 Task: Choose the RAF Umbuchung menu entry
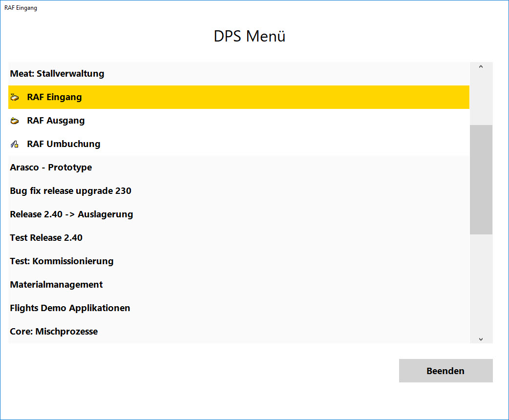64,144
